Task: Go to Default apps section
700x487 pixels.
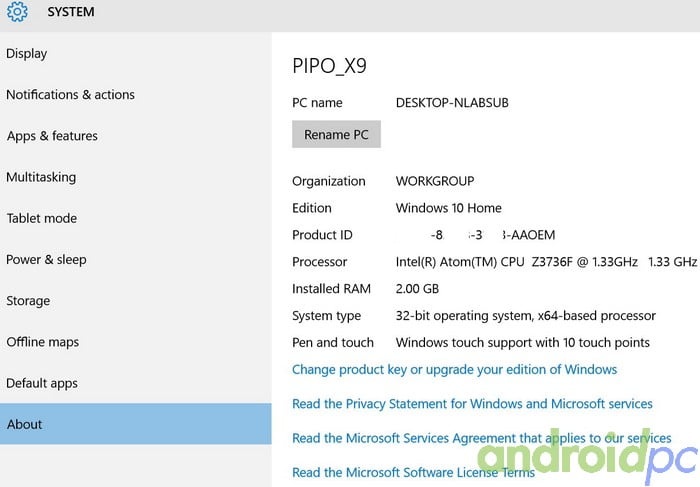Action: 42,383
